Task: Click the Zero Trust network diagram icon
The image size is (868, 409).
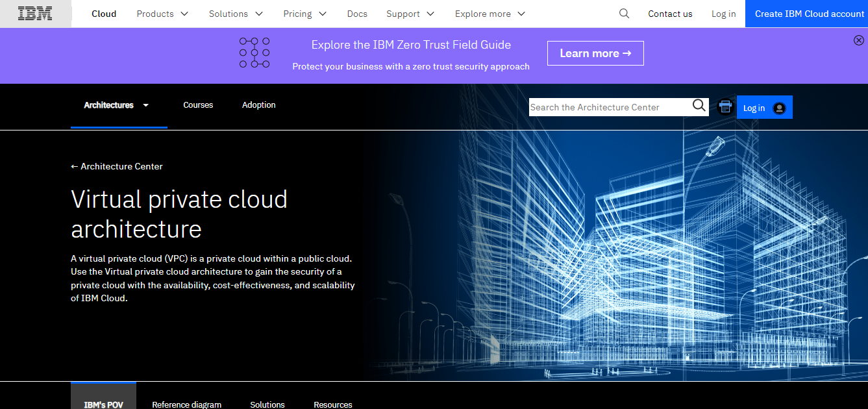Action: click(x=254, y=53)
